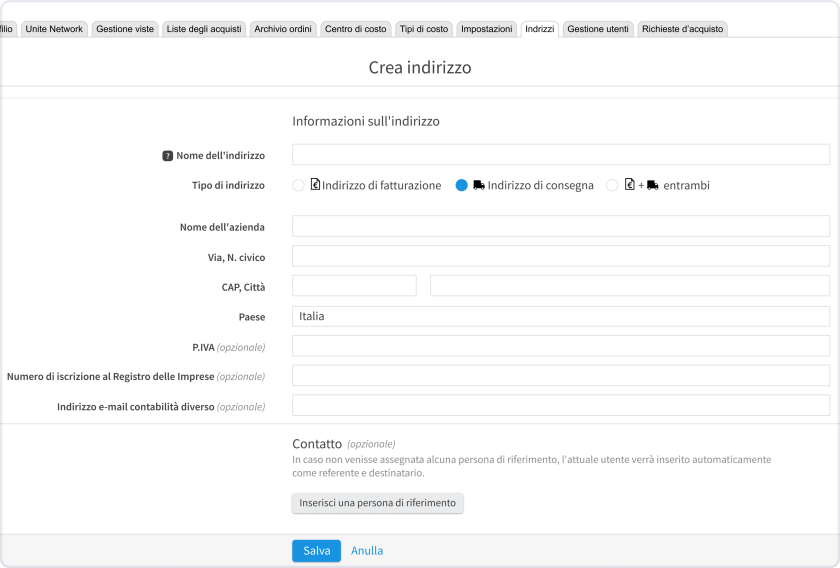The height and width of the screenshot is (568, 840).
Task: Go to the Richieste d'acquisto tab
Action: coord(683,29)
